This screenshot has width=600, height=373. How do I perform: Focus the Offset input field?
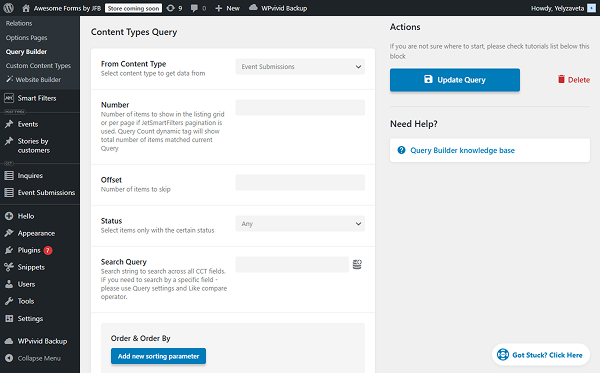click(x=300, y=182)
